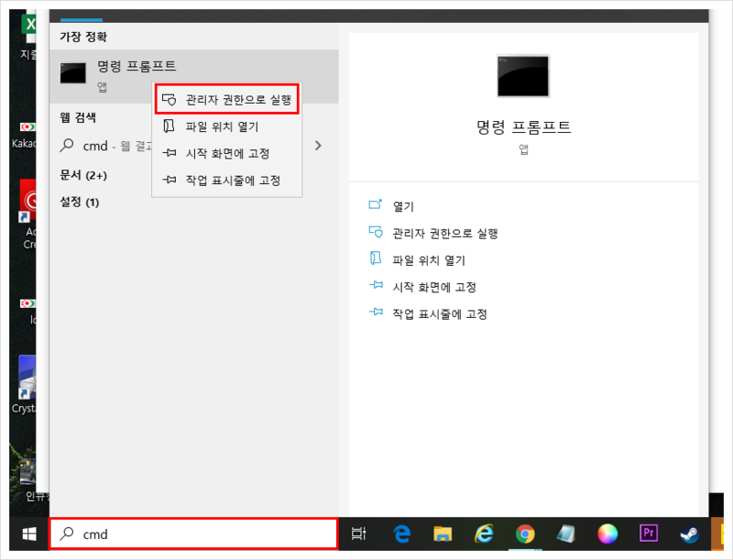
Task: Click the file location icon in context menu
Action: [x=169, y=126]
